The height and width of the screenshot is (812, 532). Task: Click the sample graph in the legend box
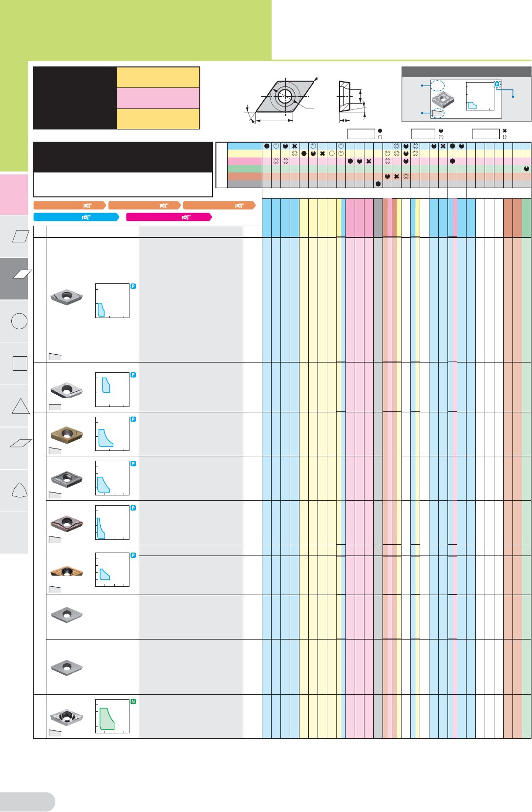pyautogui.click(x=480, y=96)
